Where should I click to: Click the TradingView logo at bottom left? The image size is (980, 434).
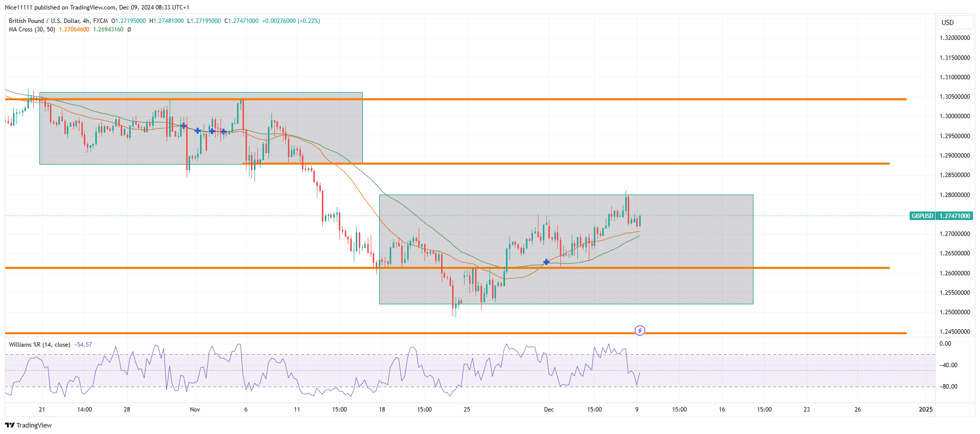28,425
